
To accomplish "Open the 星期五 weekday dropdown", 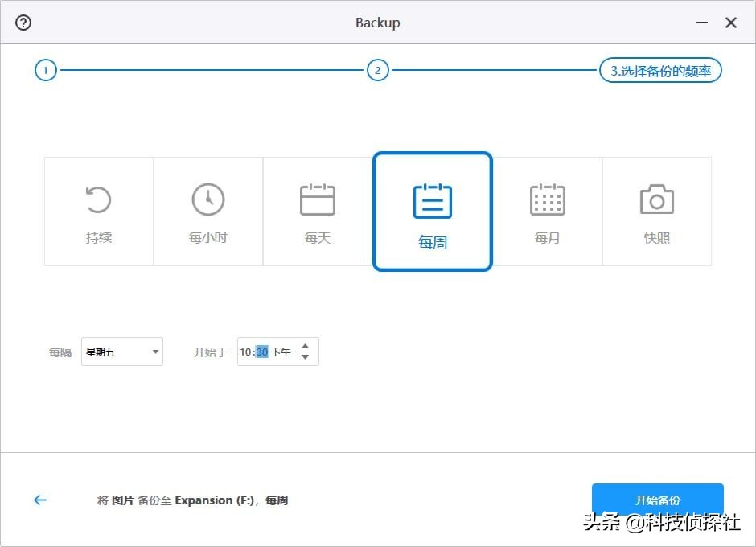I will coord(122,352).
